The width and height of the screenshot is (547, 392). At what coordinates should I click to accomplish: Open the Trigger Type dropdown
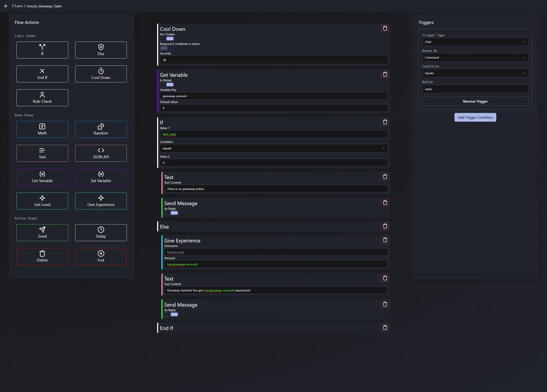(x=475, y=42)
